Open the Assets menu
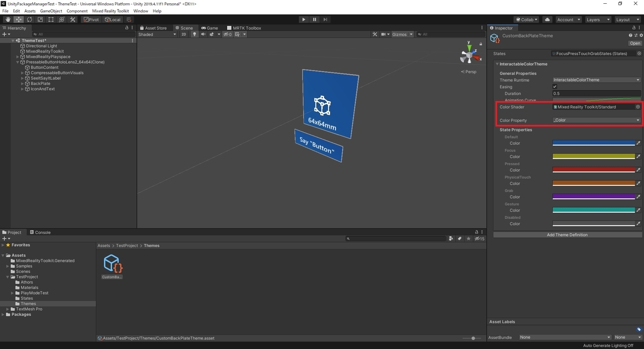The height and width of the screenshot is (349, 644). 30,11
